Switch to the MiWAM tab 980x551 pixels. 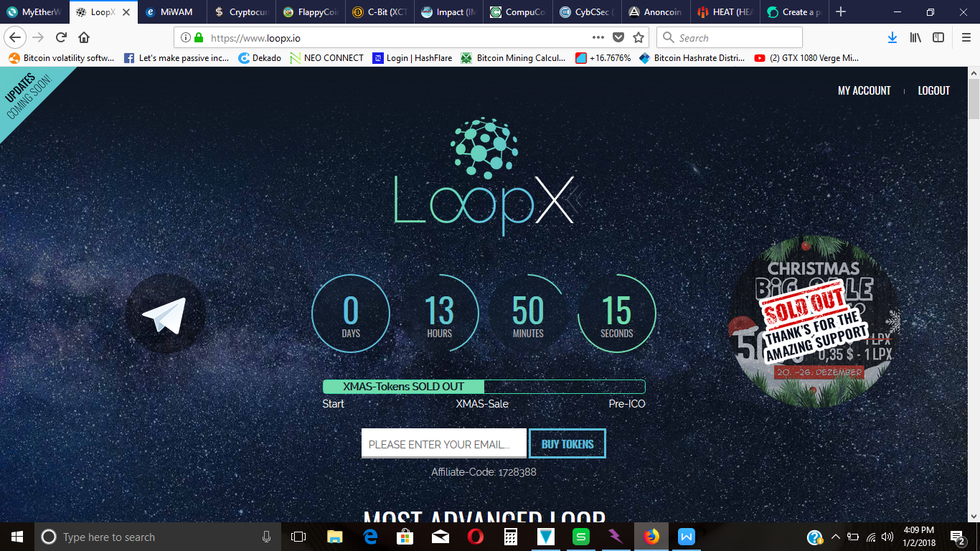coord(172,12)
